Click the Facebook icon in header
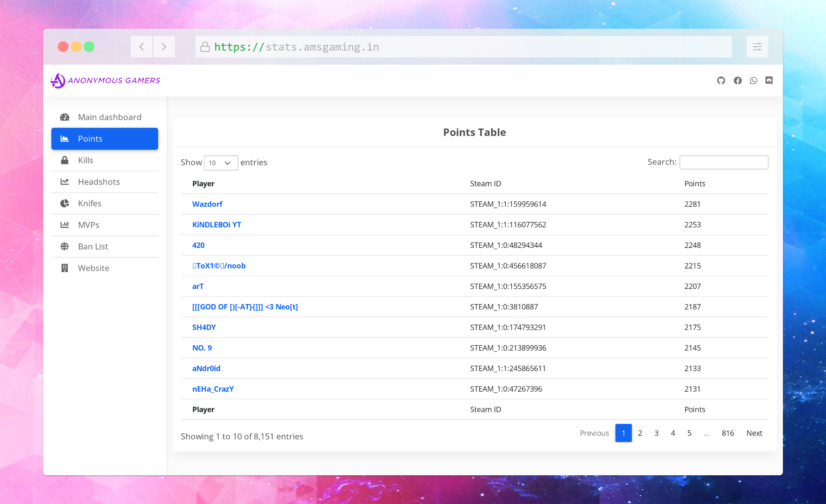 (x=737, y=80)
